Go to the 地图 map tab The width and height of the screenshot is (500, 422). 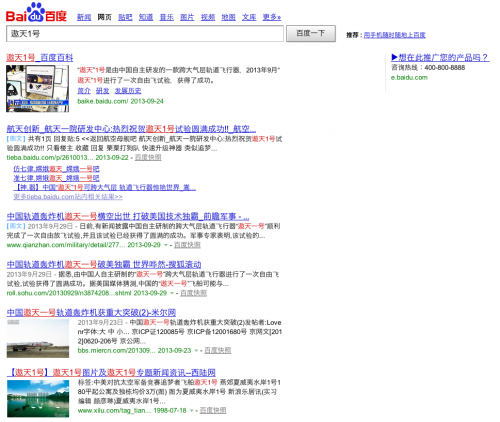coord(229,17)
